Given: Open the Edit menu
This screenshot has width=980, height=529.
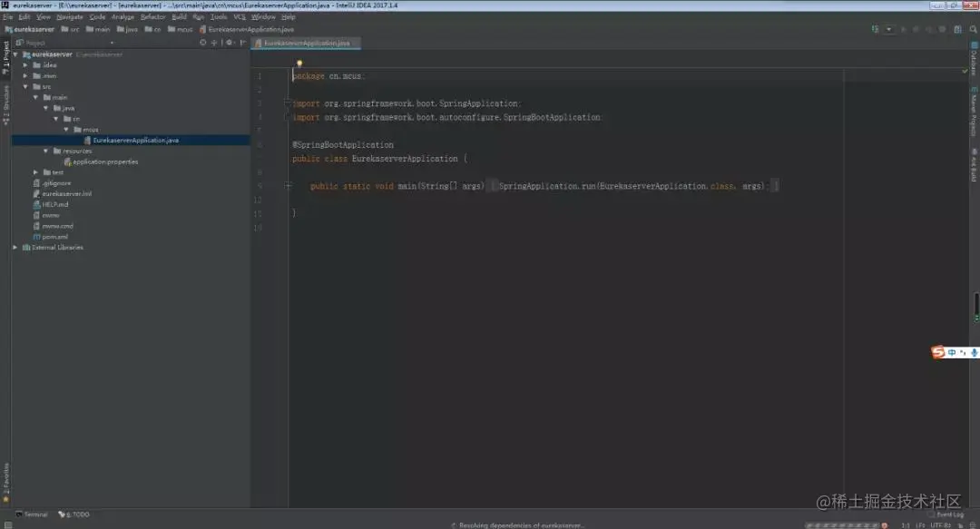Looking at the screenshot, I should (x=24, y=17).
